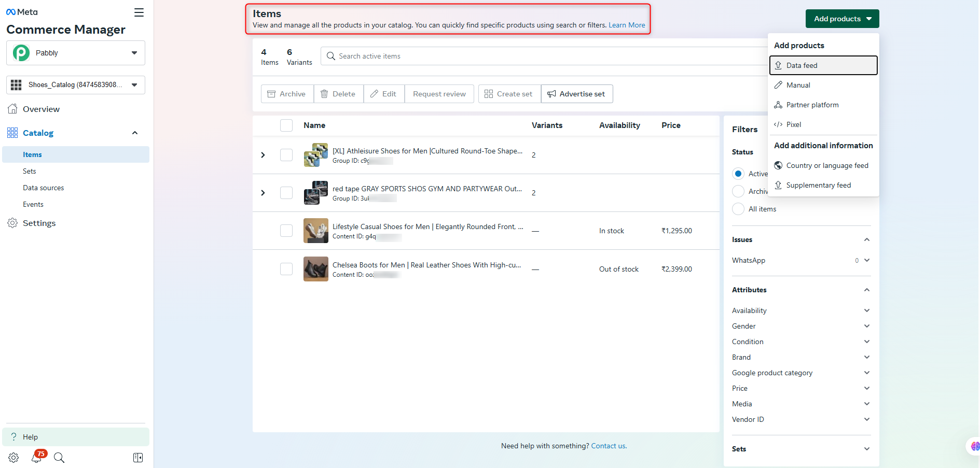This screenshot has height=468, width=980.
Task: Click the Pixel code icon
Action: click(778, 124)
